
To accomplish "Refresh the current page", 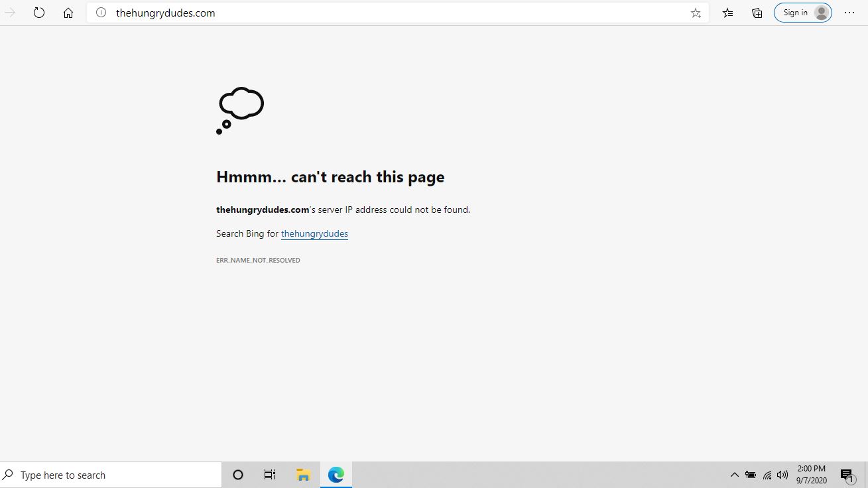I will pos(39,13).
